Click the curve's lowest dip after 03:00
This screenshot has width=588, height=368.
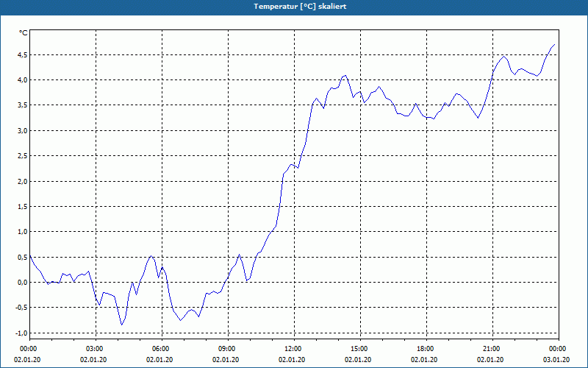(x=122, y=325)
